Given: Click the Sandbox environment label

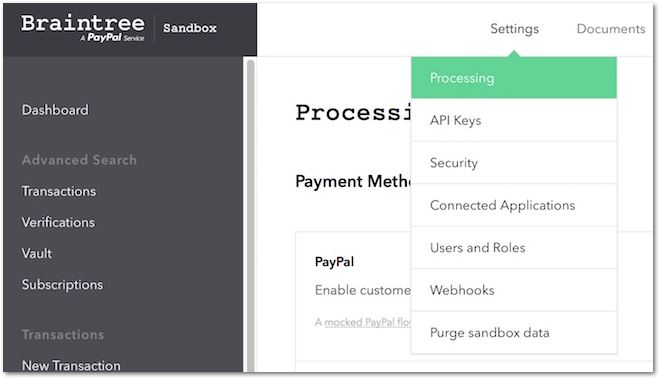Looking at the screenshot, I should pyautogui.click(x=190, y=28).
